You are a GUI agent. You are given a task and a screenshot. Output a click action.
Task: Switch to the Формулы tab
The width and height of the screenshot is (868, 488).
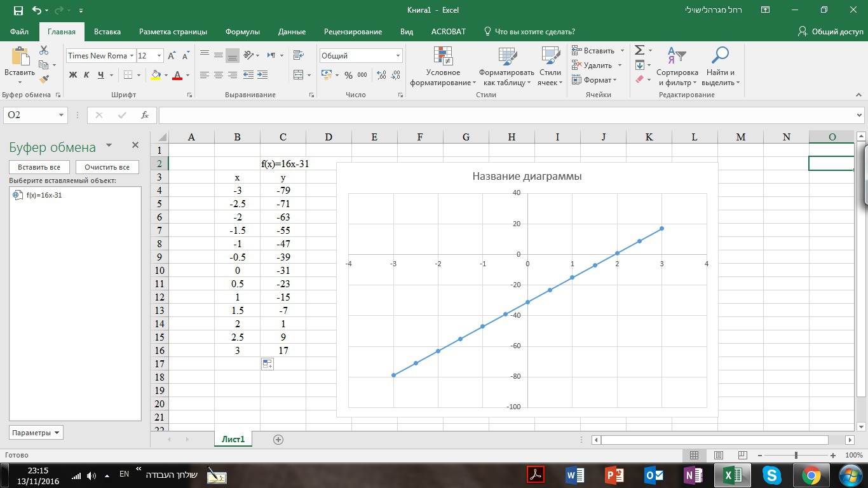pyautogui.click(x=242, y=31)
